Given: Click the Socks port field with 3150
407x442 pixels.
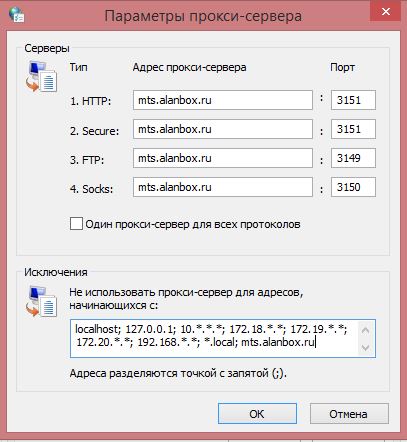Looking at the screenshot, I should [x=353, y=187].
